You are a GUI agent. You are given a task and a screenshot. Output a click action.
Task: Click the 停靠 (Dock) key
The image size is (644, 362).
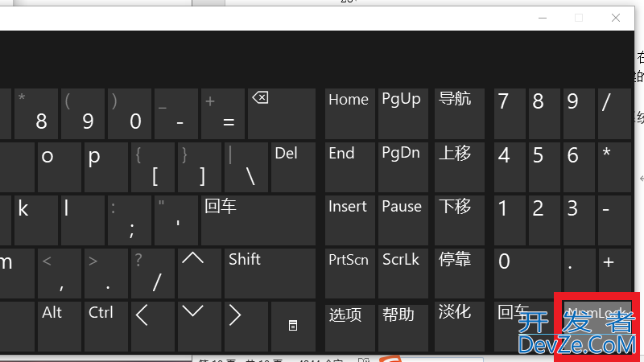coord(460,274)
